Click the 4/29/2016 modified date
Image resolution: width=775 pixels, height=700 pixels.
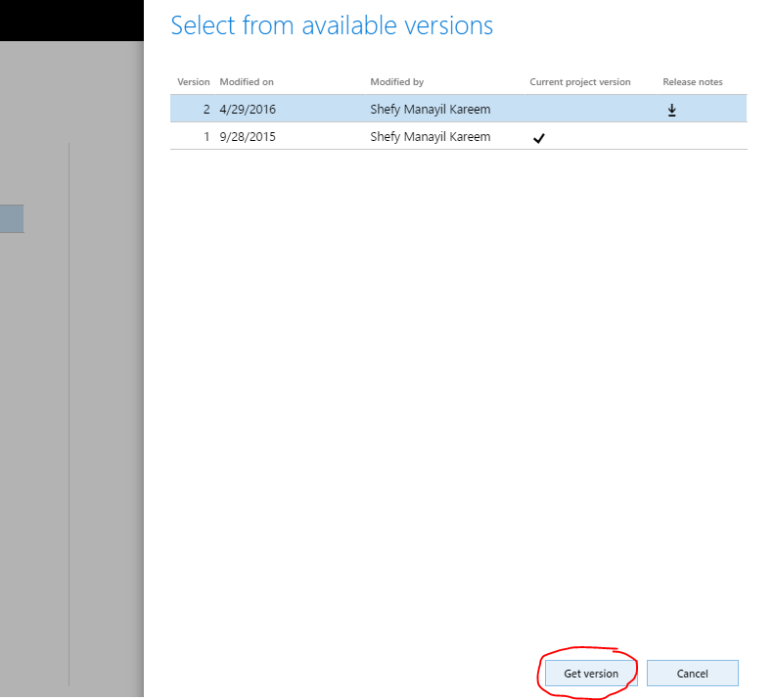click(248, 110)
